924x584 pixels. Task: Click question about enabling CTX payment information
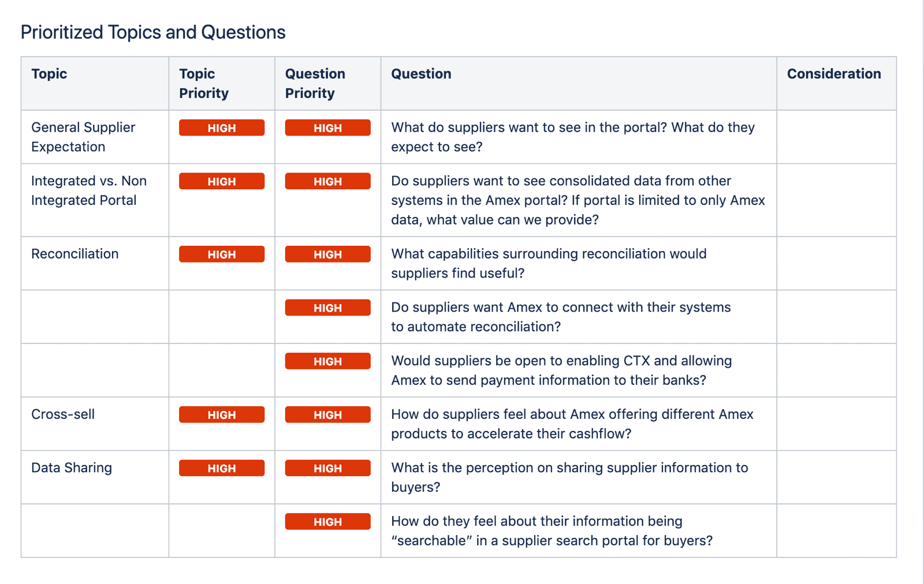click(x=561, y=370)
